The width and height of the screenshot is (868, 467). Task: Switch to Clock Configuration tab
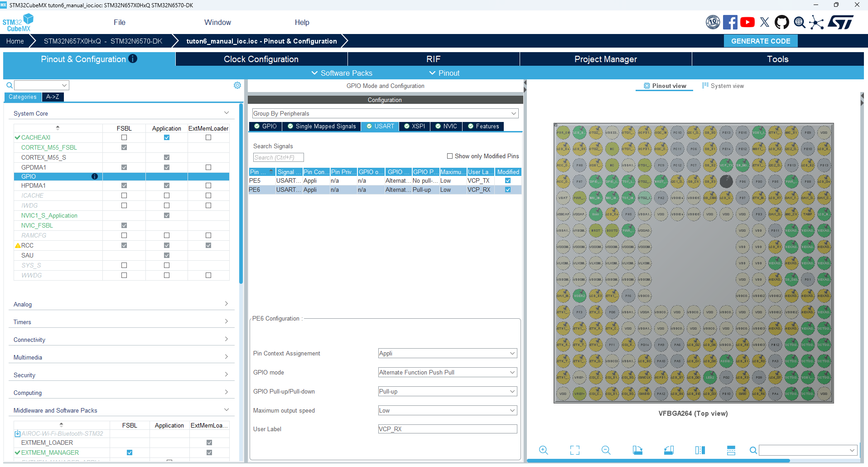261,59
